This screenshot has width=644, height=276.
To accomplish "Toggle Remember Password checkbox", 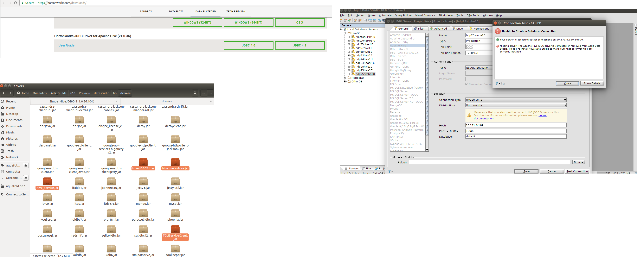I will (466, 84).
